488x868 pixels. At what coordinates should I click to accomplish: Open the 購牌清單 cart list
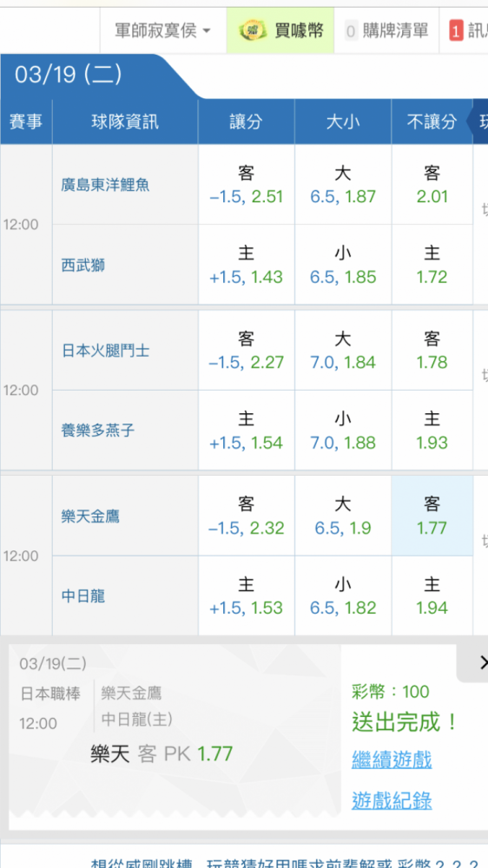click(386, 30)
